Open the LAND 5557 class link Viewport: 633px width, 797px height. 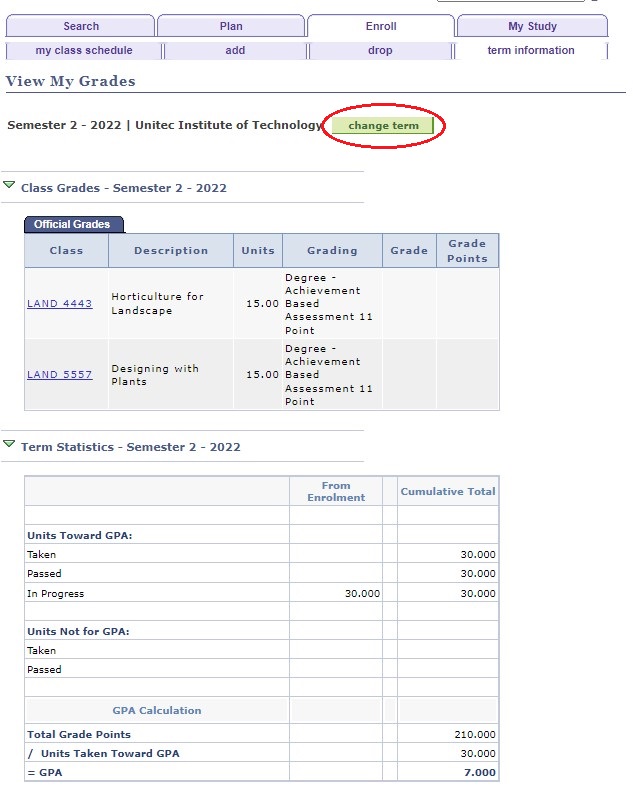(60, 375)
